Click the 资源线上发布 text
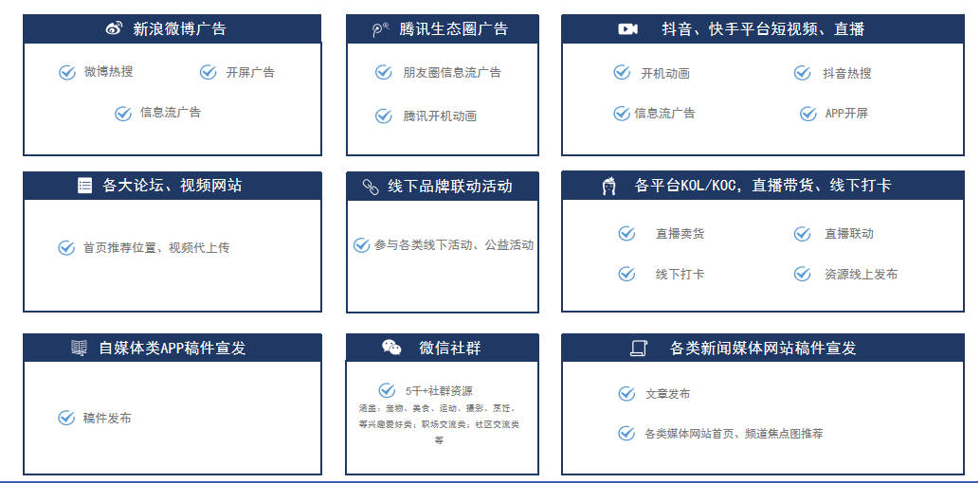This screenshot has height=483, width=980. coord(862,275)
